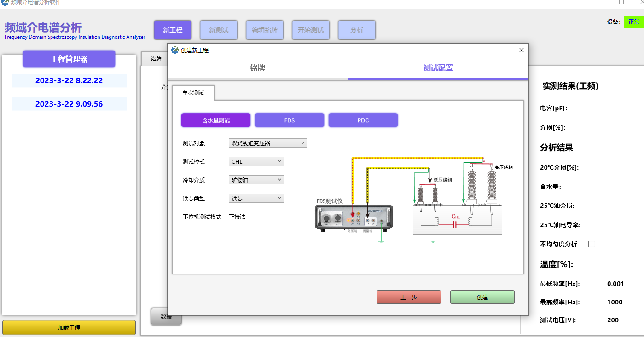Screen dimensions: 644x337
Task: Open the 分析 toolbar button
Action: click(357, 30)
